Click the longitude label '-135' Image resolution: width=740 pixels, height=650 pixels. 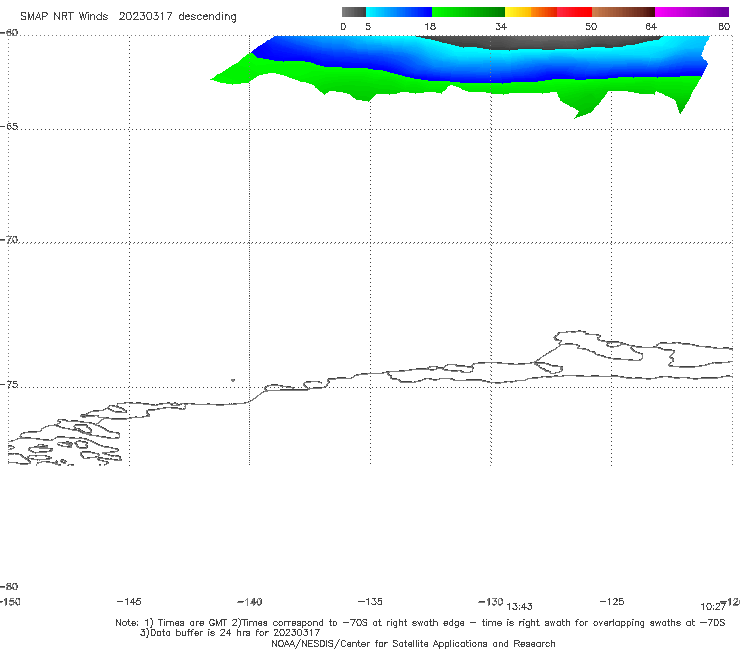[x=370, y=601]
